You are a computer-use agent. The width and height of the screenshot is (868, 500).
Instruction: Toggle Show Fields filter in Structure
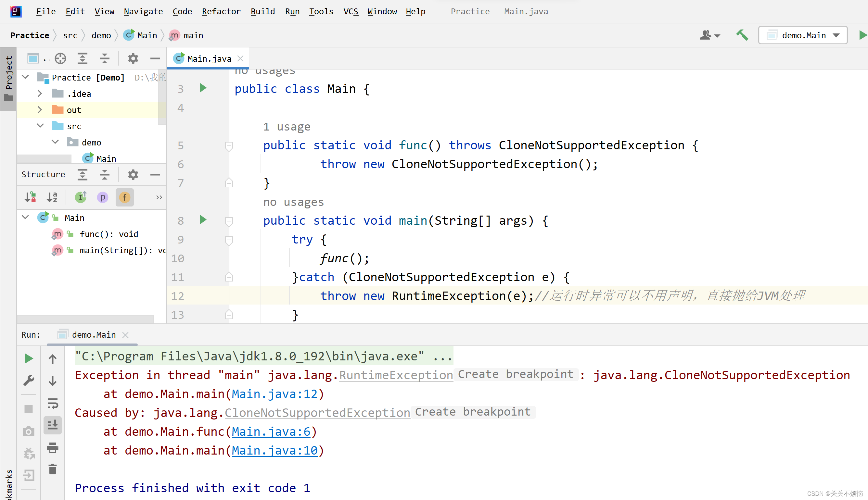(x=124, y=197)
